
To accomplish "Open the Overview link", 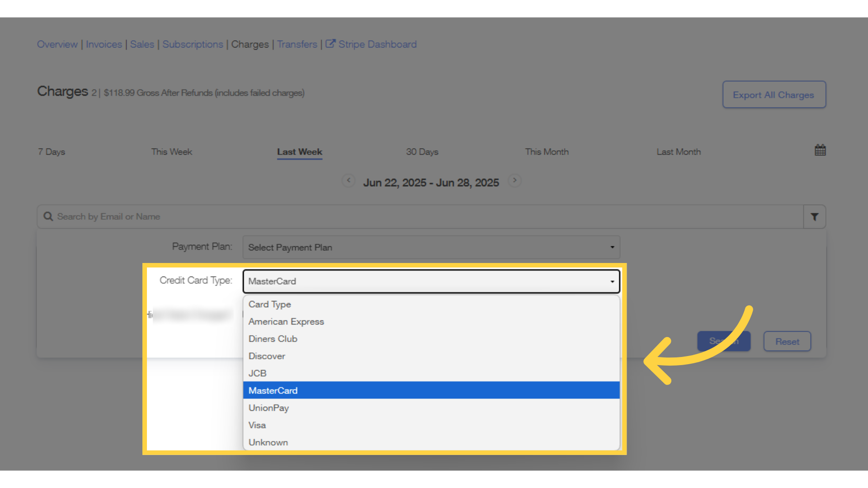I will point(57,44).
